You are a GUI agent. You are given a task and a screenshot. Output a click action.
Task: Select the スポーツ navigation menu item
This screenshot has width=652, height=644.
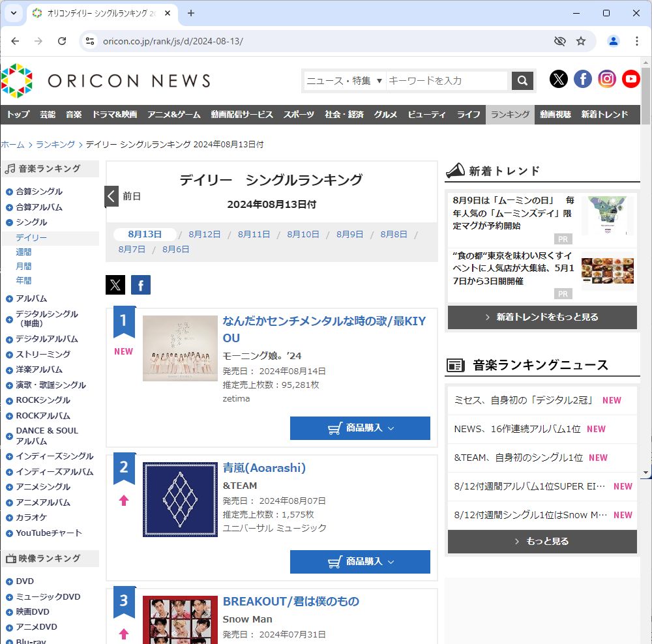[299, 115]
